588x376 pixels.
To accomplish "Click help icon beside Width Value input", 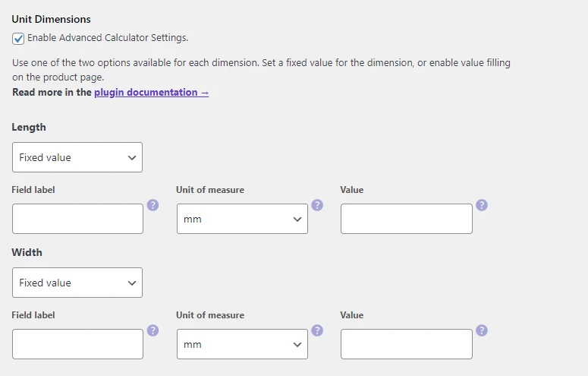I will point(482,330).
